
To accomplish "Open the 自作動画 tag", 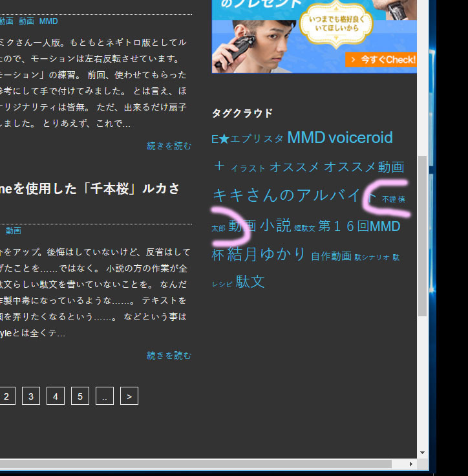I will pyautogui.click(x=331, y=256).
